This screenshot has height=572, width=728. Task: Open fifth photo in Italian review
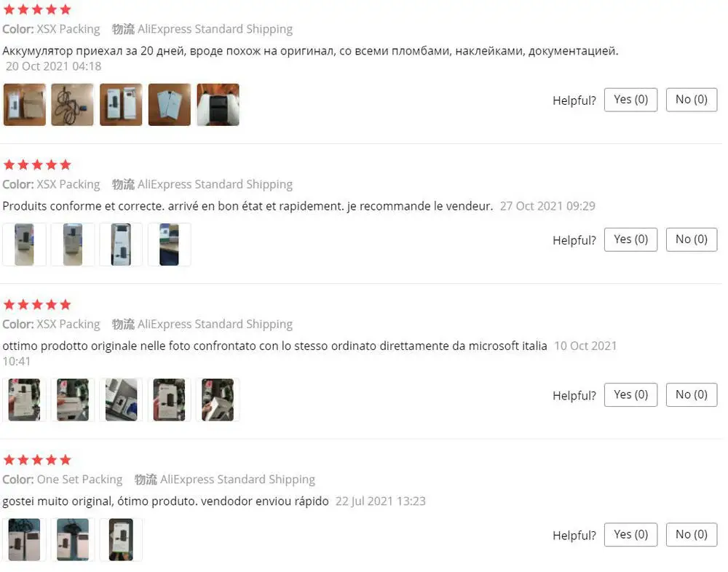[x=218, y=400]
